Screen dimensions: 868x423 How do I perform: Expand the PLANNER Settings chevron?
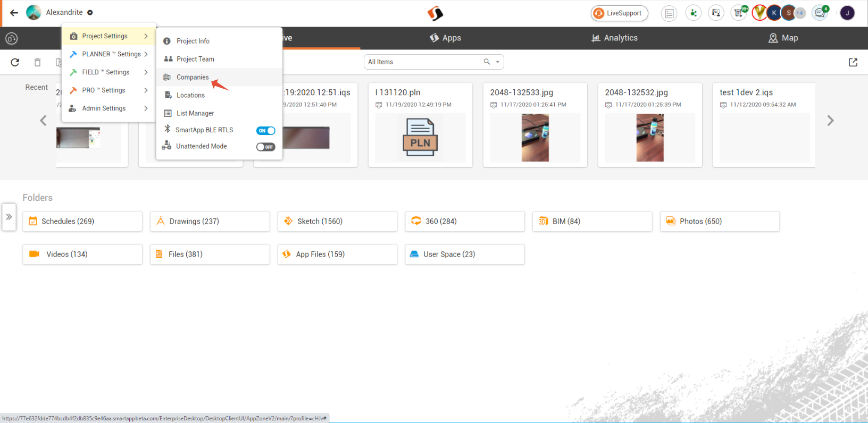(146, 54)
